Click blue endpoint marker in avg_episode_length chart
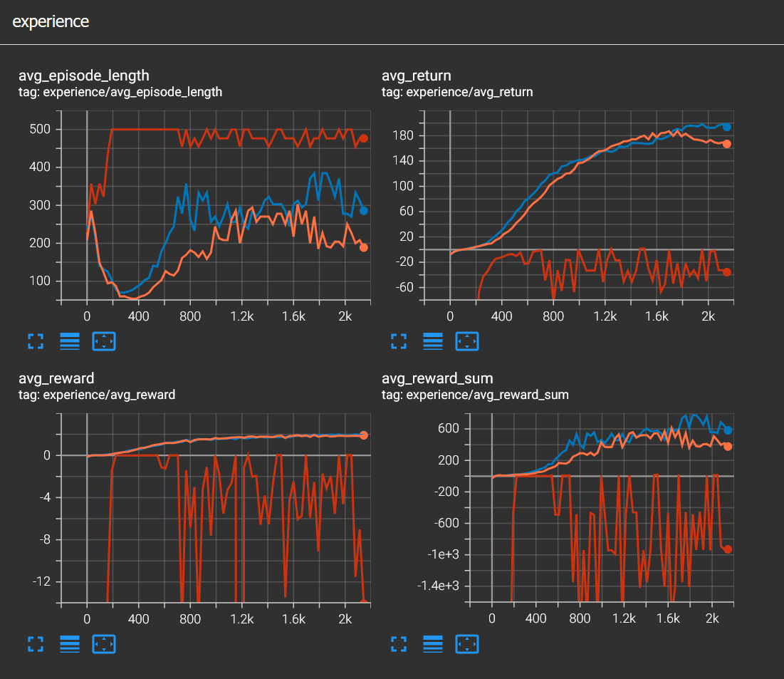This screenshot has width=784, height=679. point(364,211)
